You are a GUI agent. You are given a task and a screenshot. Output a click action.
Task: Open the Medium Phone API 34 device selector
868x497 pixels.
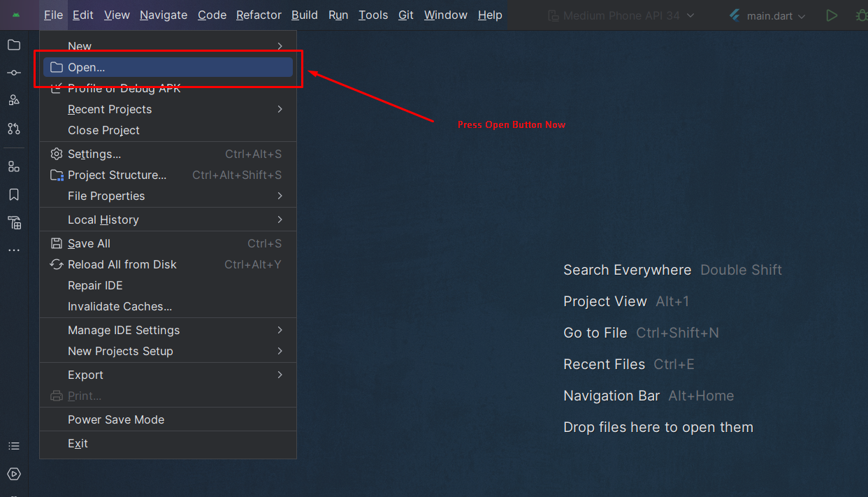click(621, 15)
